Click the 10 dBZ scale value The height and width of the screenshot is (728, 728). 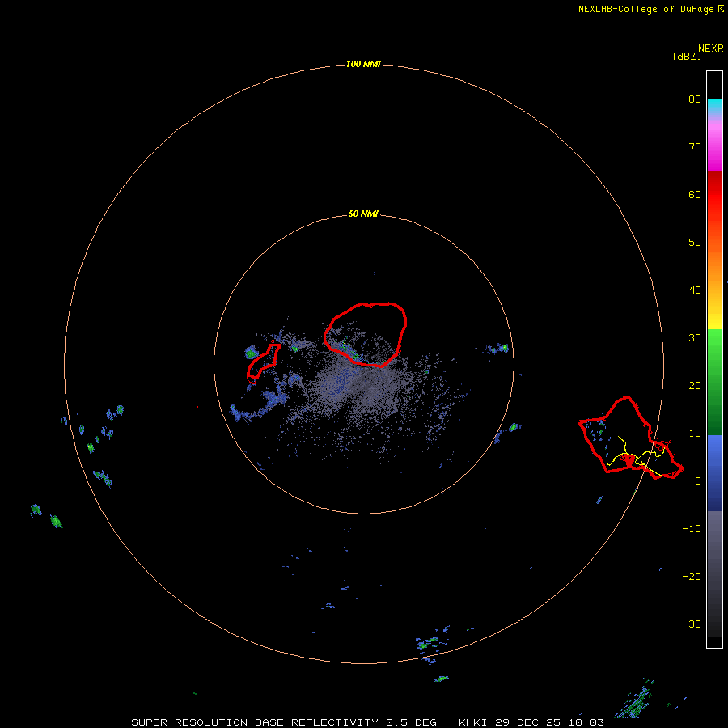(695, 434)
